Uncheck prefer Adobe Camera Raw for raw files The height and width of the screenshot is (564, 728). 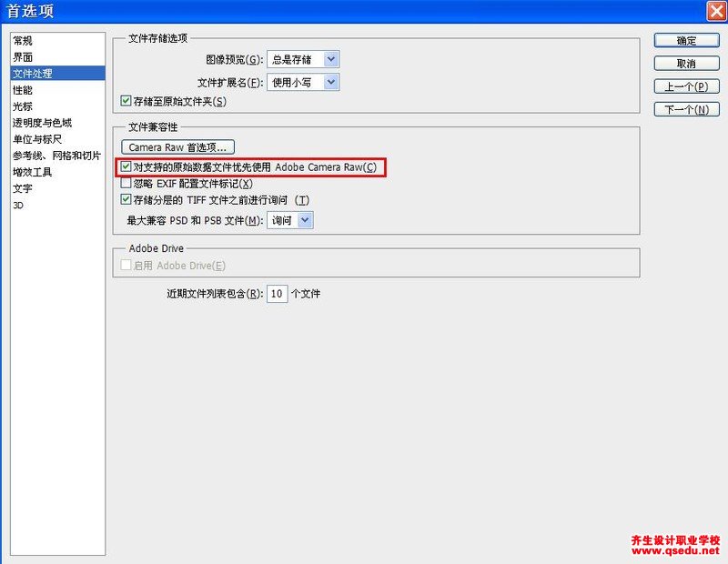(x=126, y=167)
